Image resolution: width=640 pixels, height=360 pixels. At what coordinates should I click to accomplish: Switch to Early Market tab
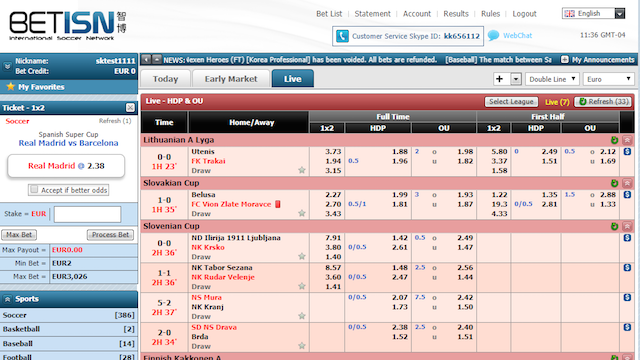click(231, 79)
